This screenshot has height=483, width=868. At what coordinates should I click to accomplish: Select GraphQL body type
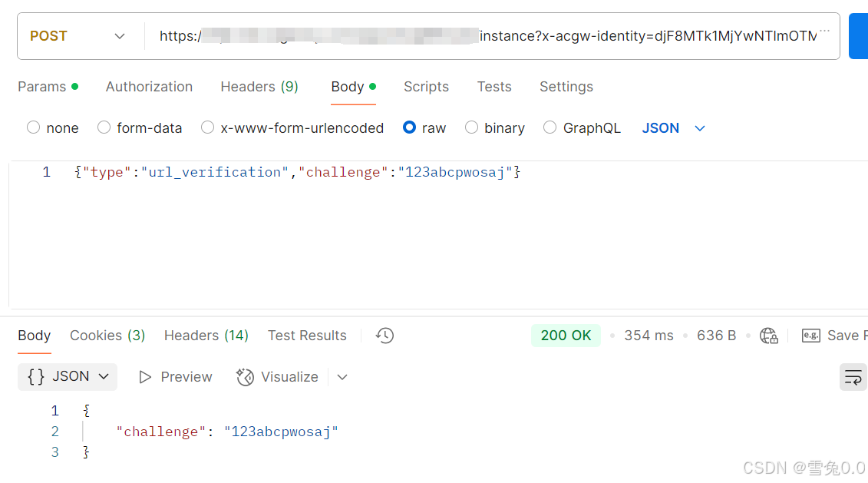[582, 128]
